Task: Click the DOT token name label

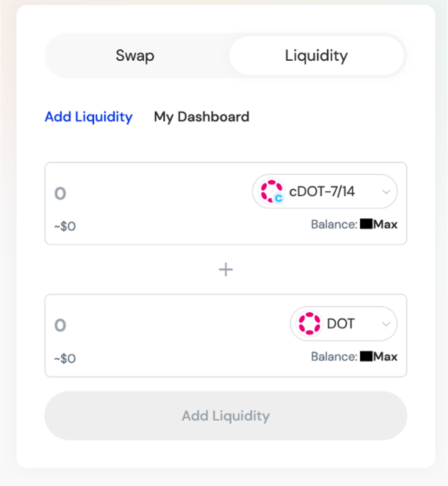Action: (x=341, y=324)
